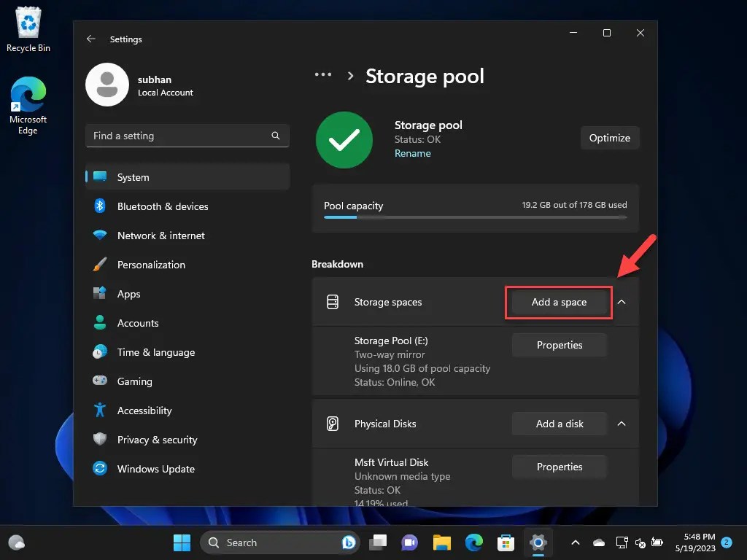Image resolution: width=747 pixels, height=560 pixels.
Task: Open the breadcrumb overflow menu
Action: 323,74
